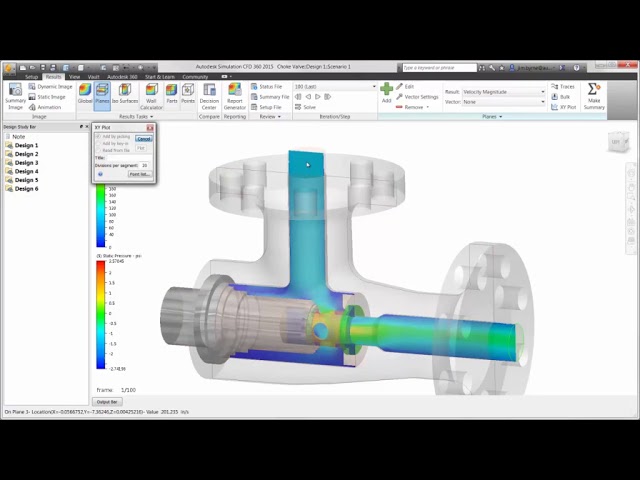The height and width of the screenshot is (480, 640).
Task: Open the signed-in user account dropdown
Action: (x=531, y=68)
